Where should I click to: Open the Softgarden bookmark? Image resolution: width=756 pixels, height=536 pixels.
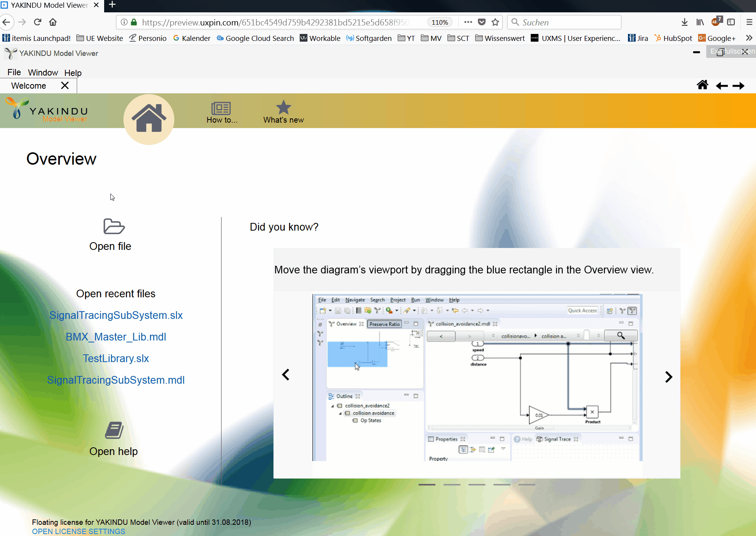pyautogui.click(x=369, y=38)
